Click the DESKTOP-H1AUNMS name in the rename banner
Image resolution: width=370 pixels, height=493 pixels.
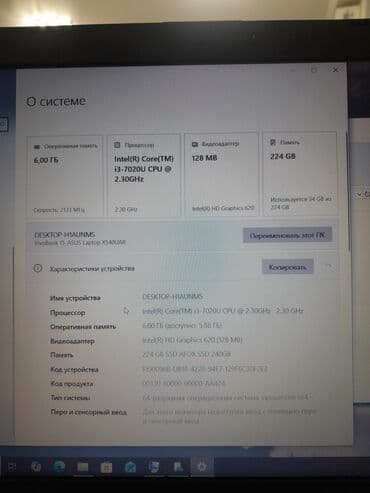click(x=65, y=235)
